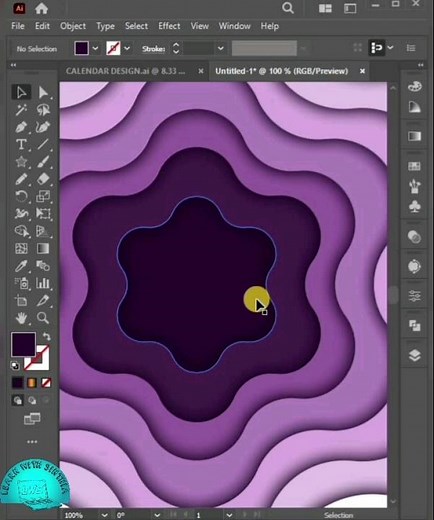Select the Perspective Grid tool
434x520 pixels.
point(43,231)
